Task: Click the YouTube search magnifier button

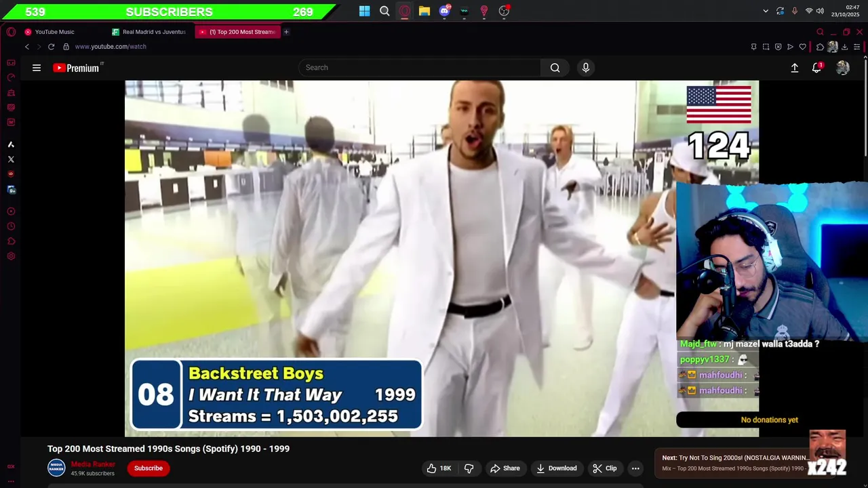Action: 555,68
